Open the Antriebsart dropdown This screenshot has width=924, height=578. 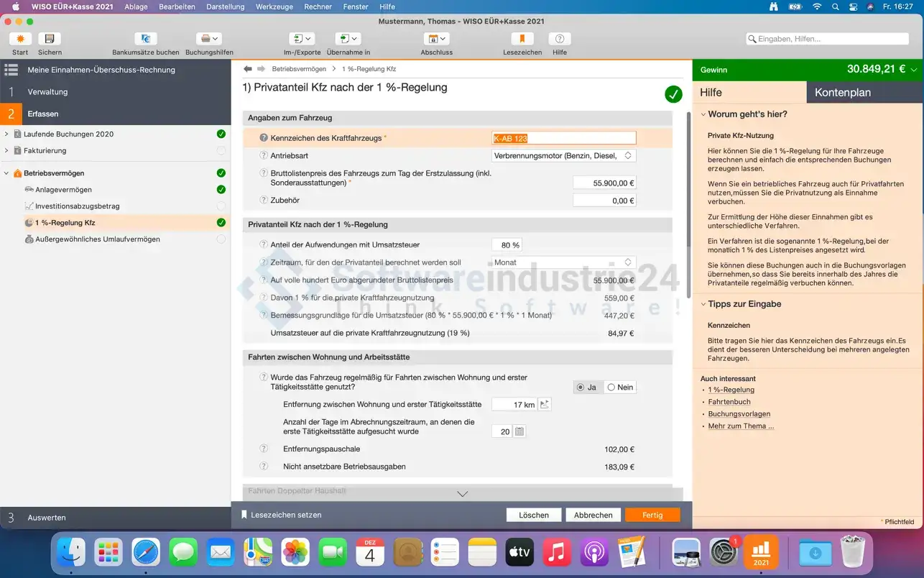[x=563, y=155]
